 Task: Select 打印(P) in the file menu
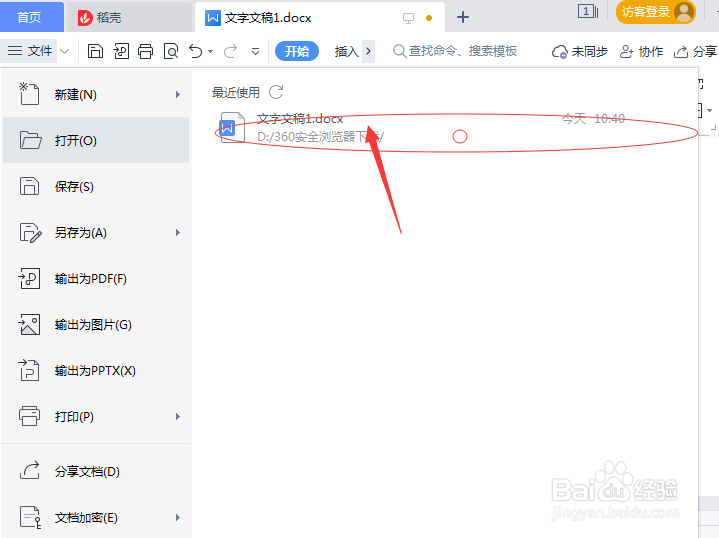[96, 416]
